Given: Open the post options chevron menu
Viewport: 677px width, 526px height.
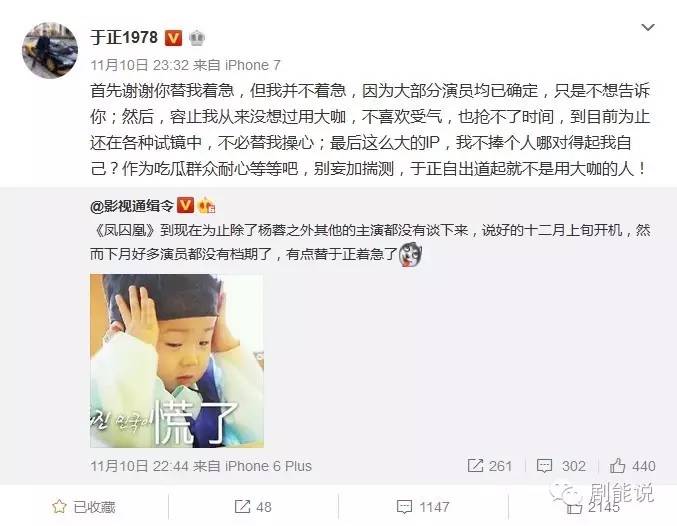Looking at the screenshot, I should [x=648, y=28].
